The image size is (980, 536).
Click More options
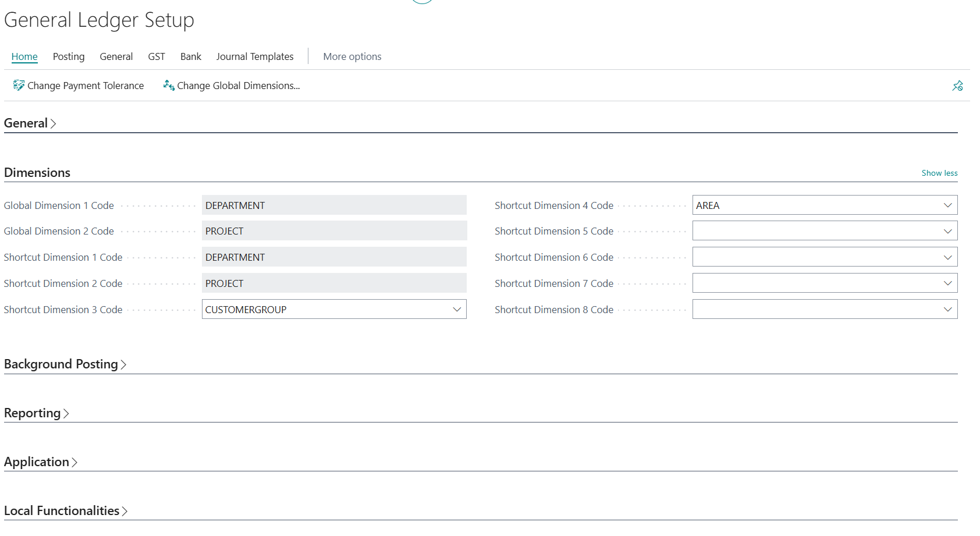pos(352,56)
